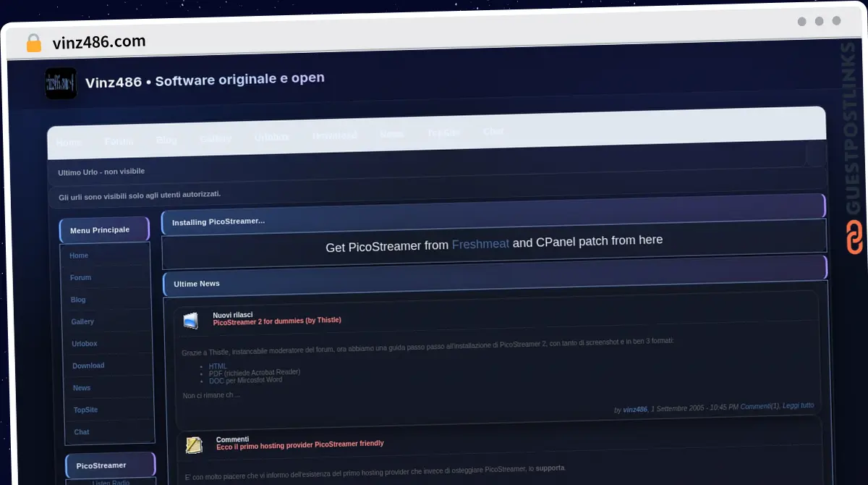Click the Leggi tutto link
Screen dimensions: 868x485
pyautogui.click(x=798, y=405)
